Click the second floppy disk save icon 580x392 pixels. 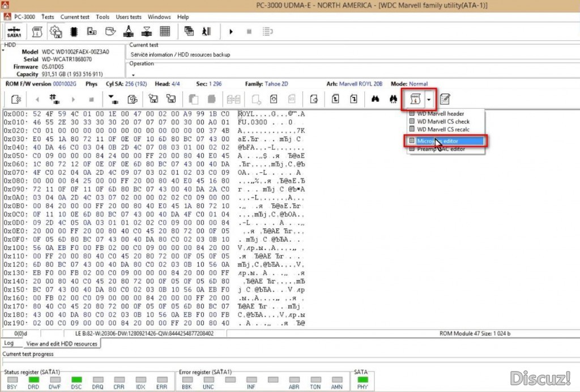tap(171, 99)
